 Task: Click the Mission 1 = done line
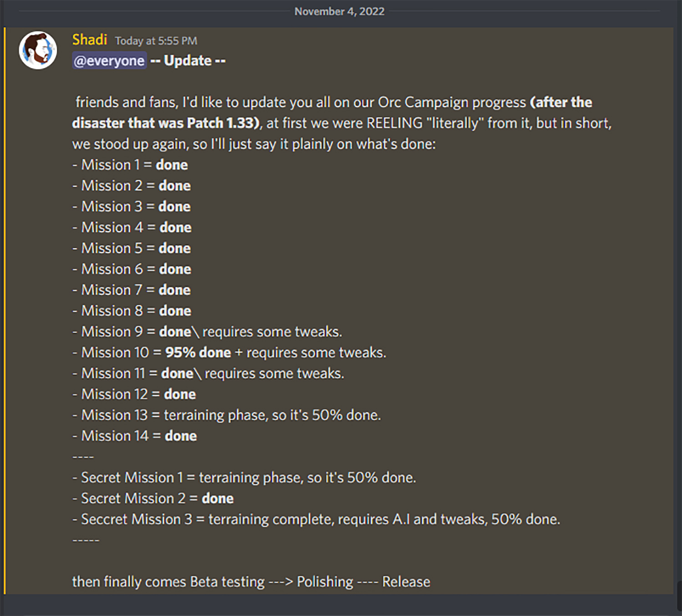[x=130, y=165]
